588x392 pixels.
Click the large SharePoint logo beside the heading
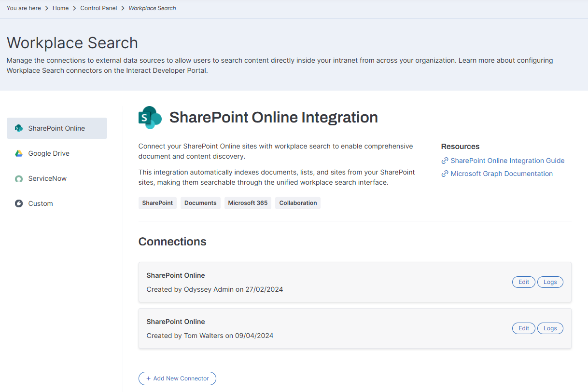point(150,118)
